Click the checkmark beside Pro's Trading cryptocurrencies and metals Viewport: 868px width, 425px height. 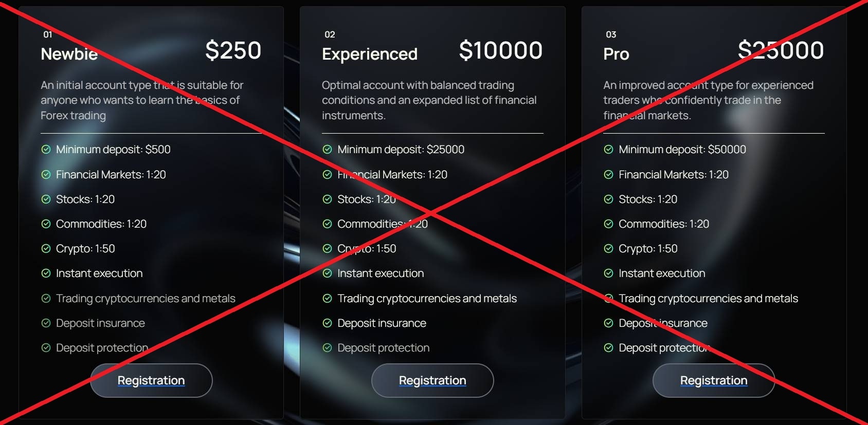[x=608, y=299]
